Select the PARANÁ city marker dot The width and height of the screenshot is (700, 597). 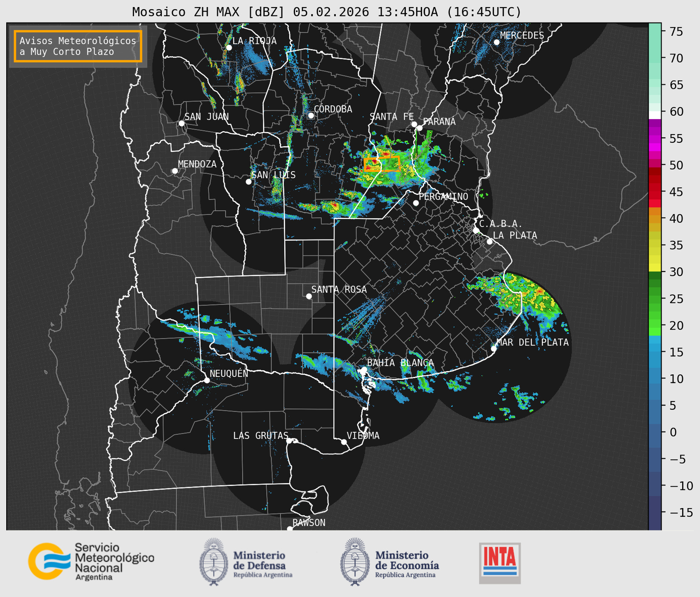tap(420, 128)
